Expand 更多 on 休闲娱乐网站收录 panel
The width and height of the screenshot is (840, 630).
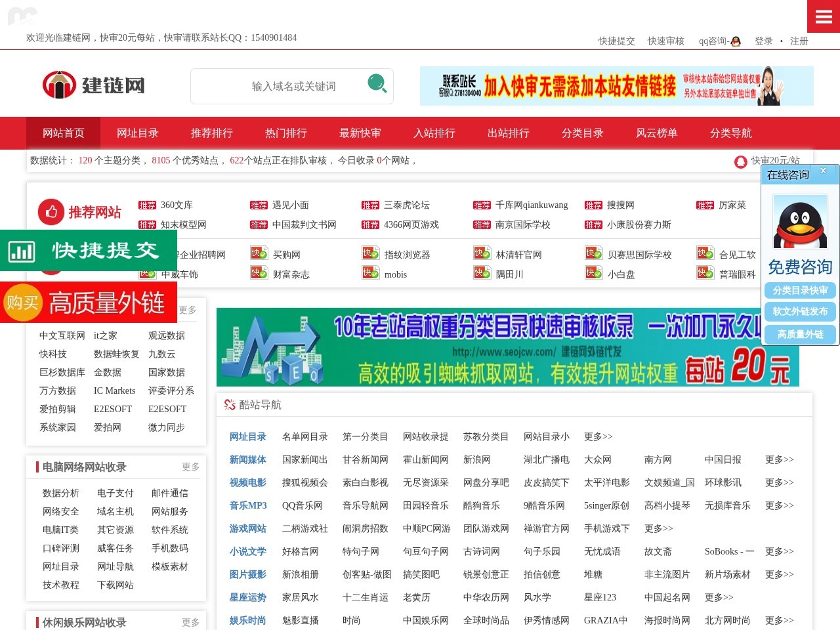coord(190,623)
